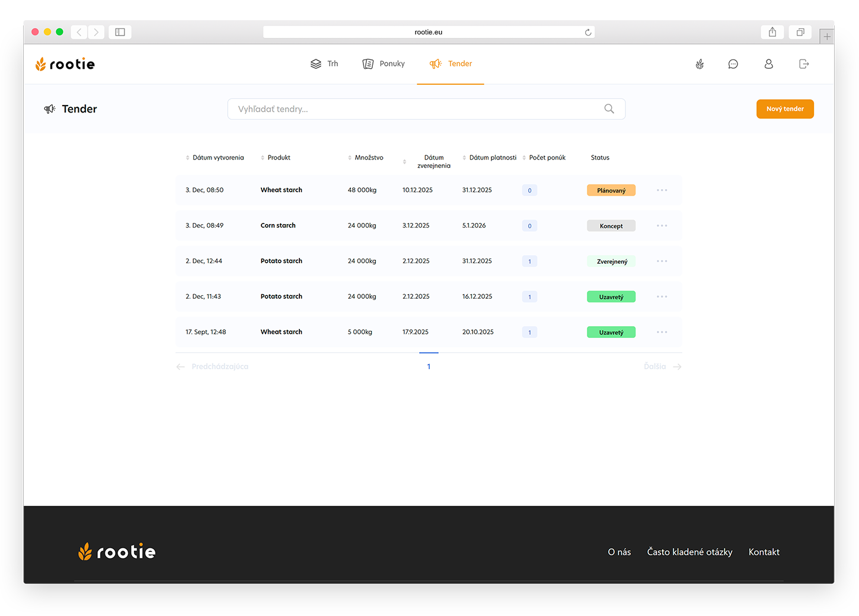
Task: Open the Kontakt footer link
Action: tap(764, 552)
